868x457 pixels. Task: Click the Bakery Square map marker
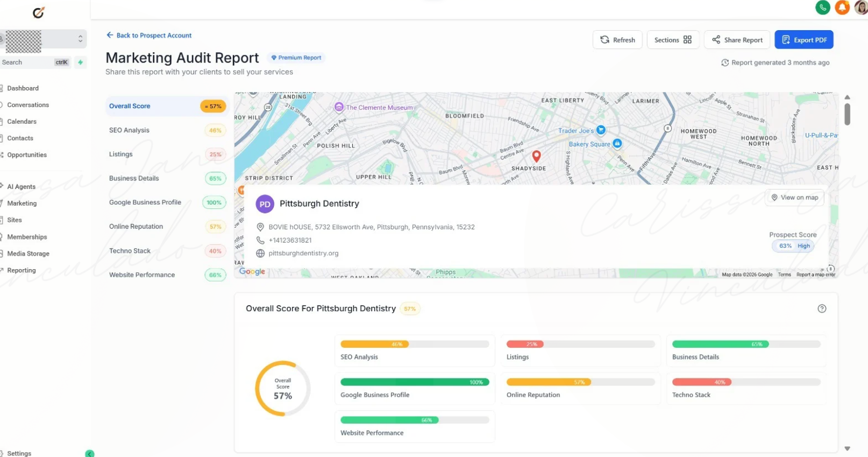click(x=617, y=144)
